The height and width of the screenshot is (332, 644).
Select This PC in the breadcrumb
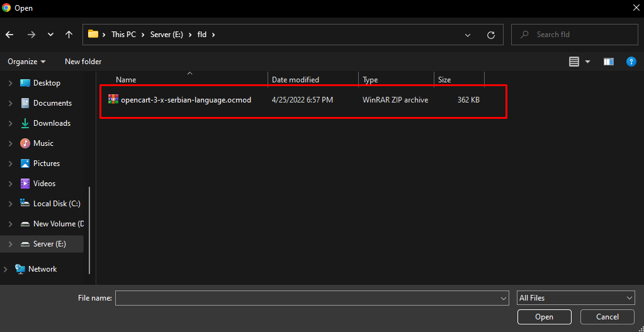123,35
